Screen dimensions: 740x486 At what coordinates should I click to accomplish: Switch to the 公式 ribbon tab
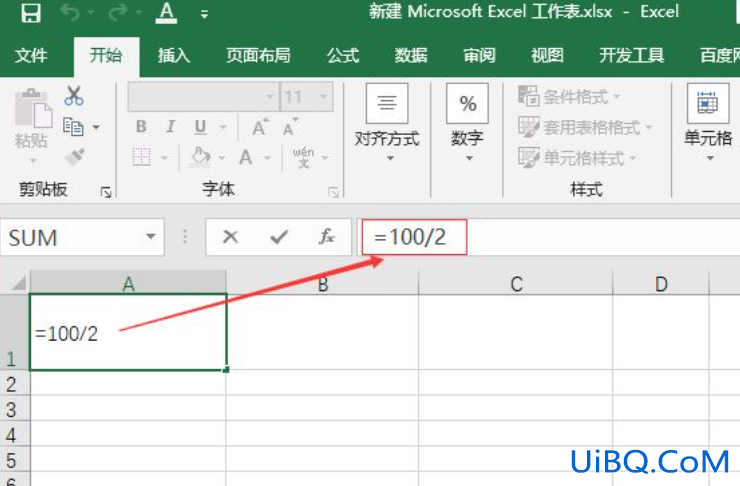pyautogui.click(x=343, y=56)
